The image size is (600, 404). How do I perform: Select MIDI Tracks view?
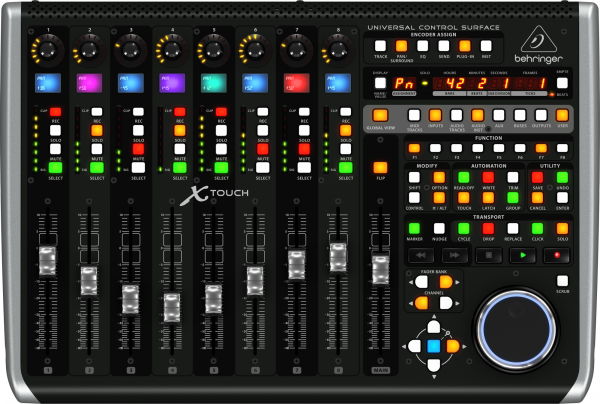(414, 115)
